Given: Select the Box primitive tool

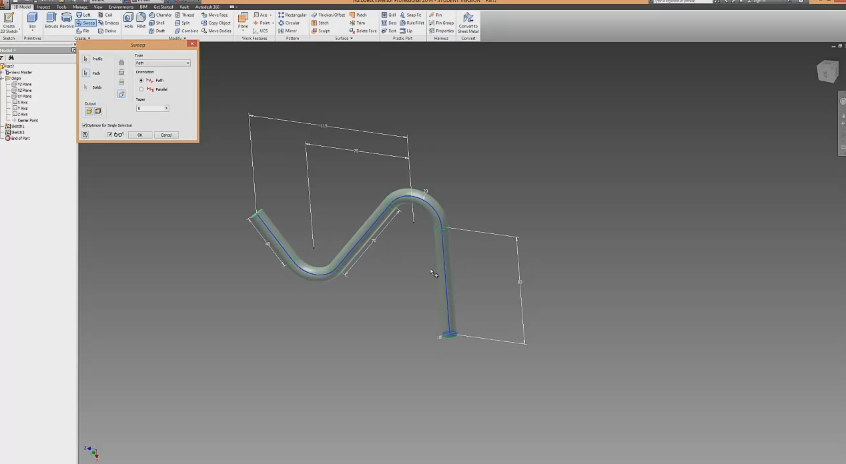Looking at the screenshot, I should [32, 22].
